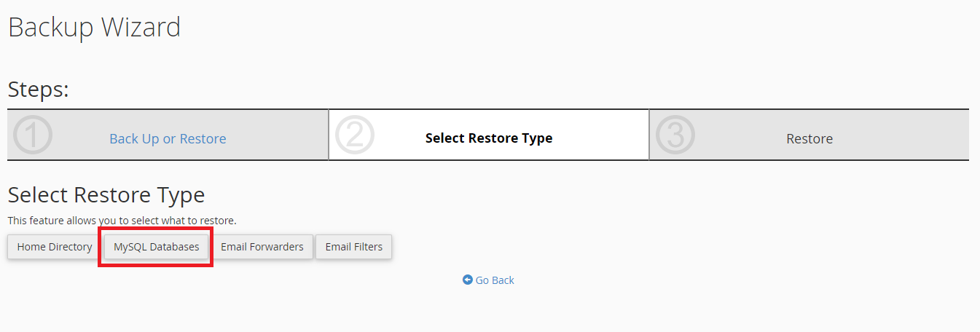Click the circled number 1 step icon
This screenshot has width=980, height=332.
point(33,135)
